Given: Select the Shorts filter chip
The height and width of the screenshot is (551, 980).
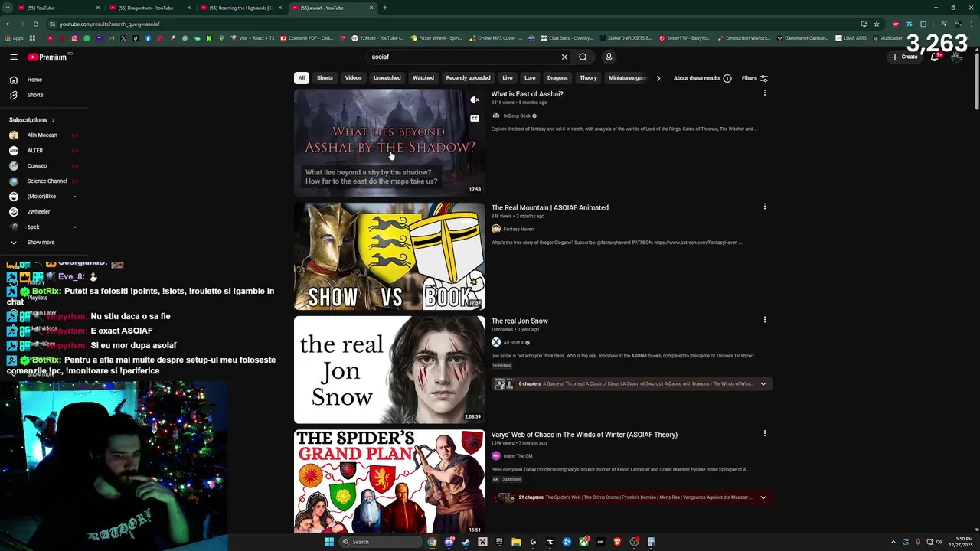Looking at the screenshot, I should (325, 78).
